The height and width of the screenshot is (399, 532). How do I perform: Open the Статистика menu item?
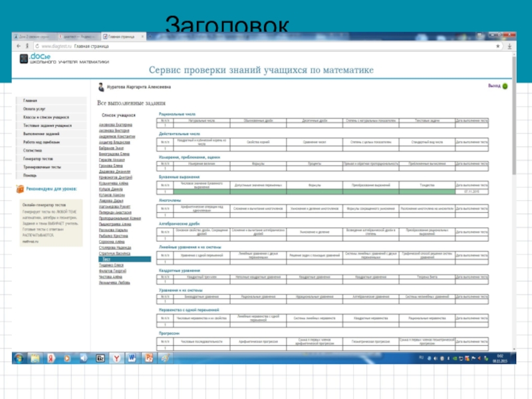51,150
